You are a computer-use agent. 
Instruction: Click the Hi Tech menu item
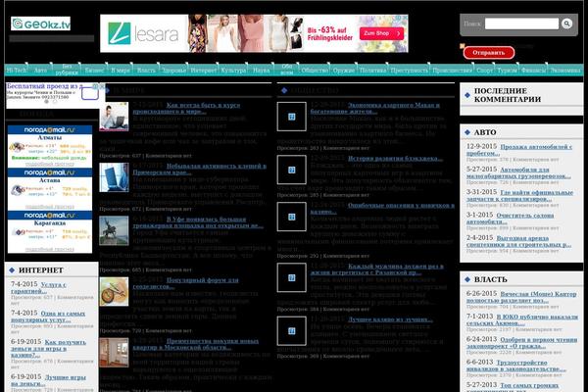click(17, 71)
